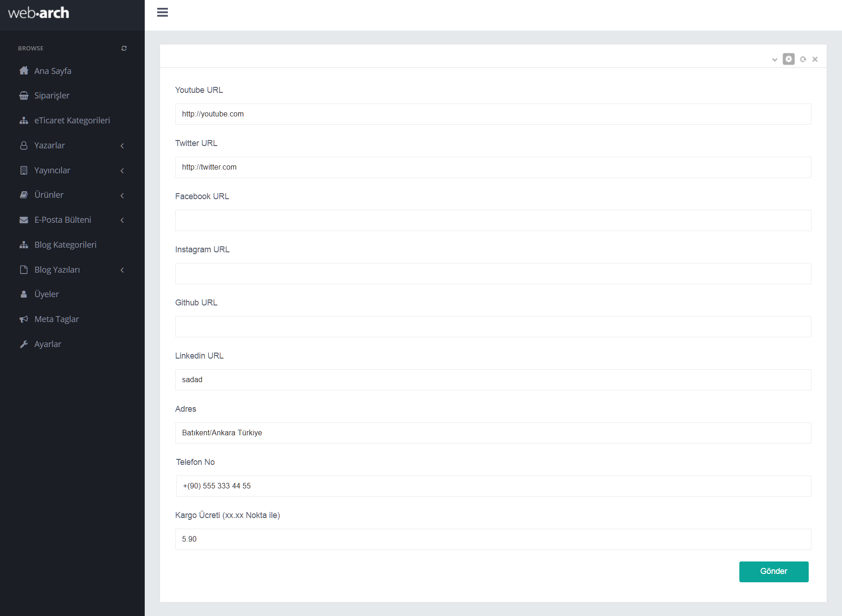
Task: Click the building icon beside Yayıncılar
Action: (24, 171)
